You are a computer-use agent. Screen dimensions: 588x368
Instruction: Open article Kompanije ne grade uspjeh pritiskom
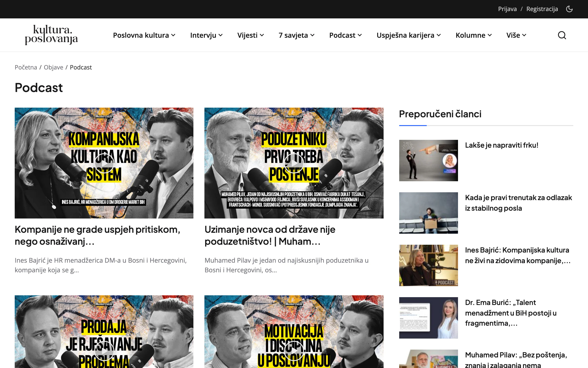click(x=97, y=235)
